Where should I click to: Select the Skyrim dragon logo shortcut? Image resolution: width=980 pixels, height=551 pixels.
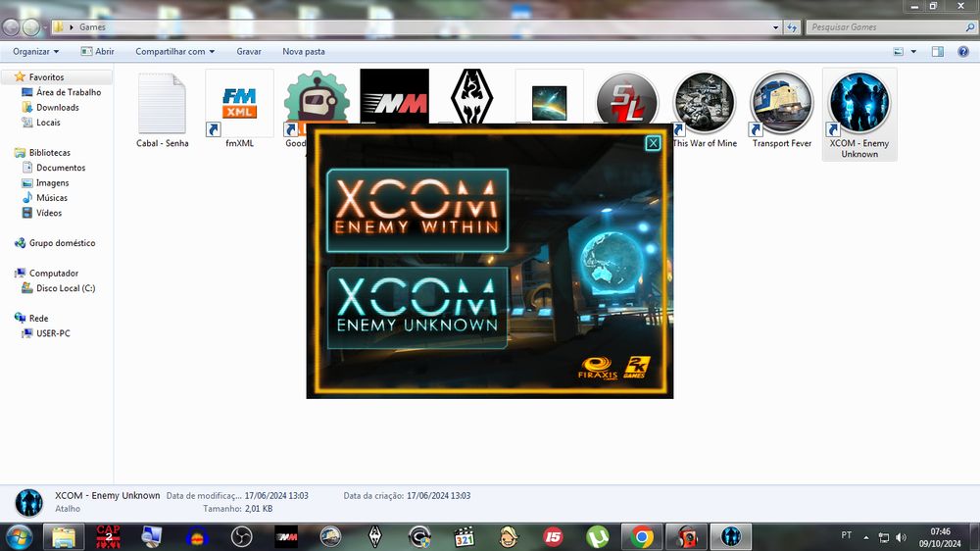click(x=472, y=96)
